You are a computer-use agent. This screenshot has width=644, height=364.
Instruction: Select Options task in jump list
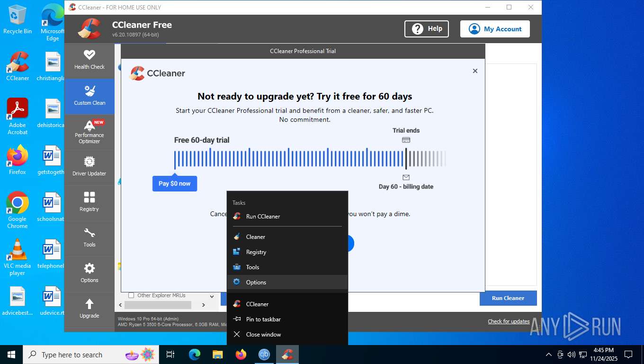(287, 282)
